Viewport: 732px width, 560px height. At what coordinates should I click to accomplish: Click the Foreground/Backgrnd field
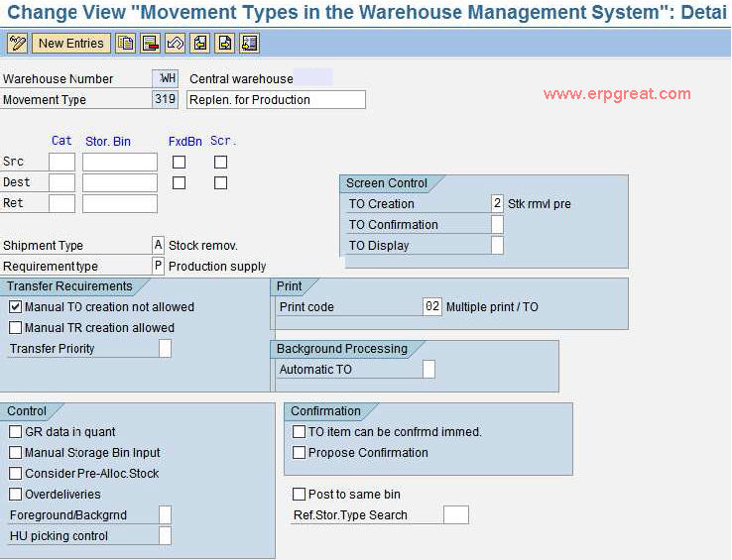(x=165, y=515)
